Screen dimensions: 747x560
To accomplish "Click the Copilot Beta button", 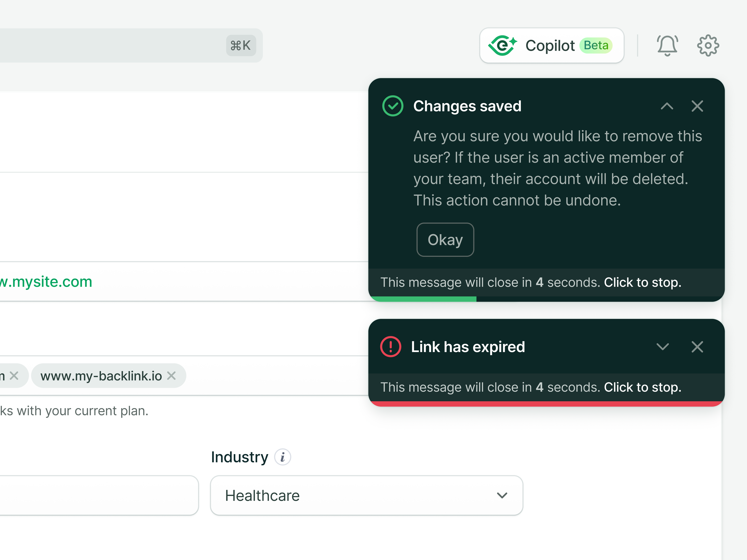I will pyautogui.click(x=552, y=45).
